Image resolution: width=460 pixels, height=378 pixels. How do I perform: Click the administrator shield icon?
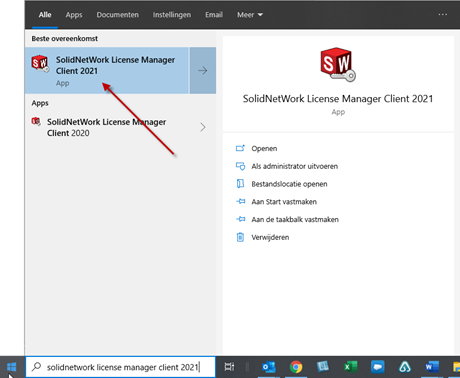[240, 166]
